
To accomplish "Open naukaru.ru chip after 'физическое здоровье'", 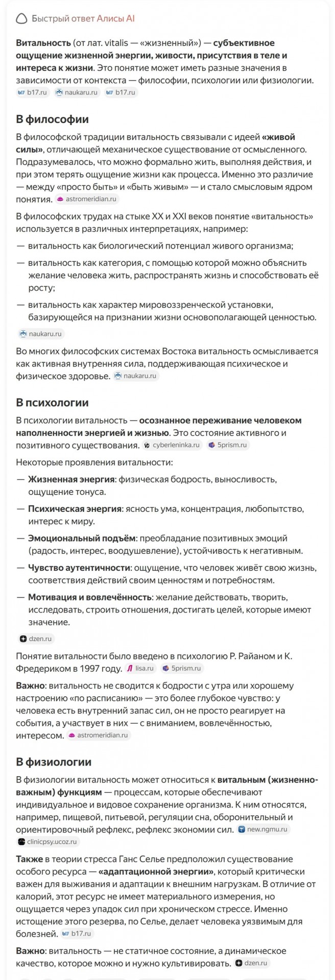I will 136,376.
